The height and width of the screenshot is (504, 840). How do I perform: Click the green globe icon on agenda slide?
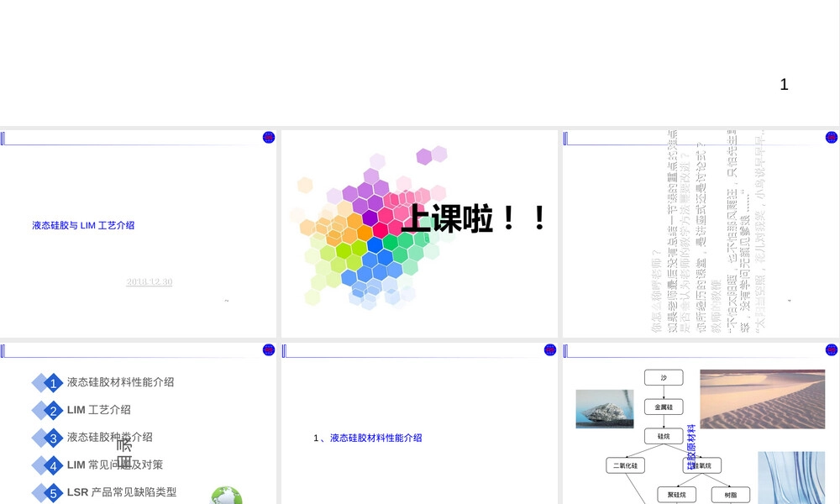click(x=226, y=496)
